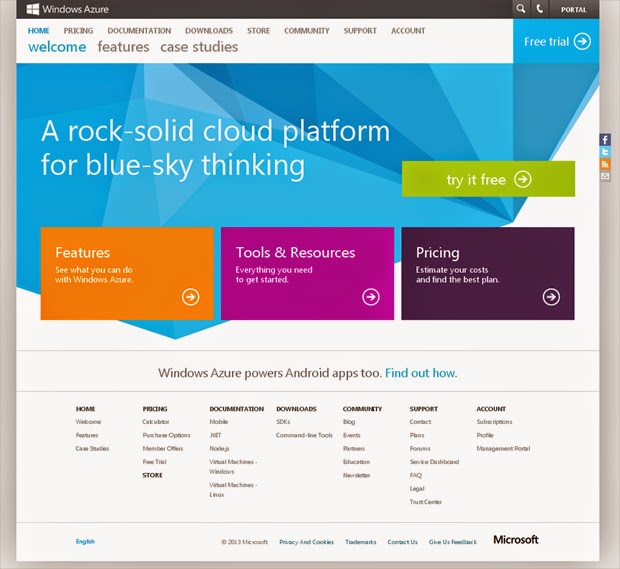Click the try it free button
The width and height of the screenshot is (620, 569).
[488, 179]
